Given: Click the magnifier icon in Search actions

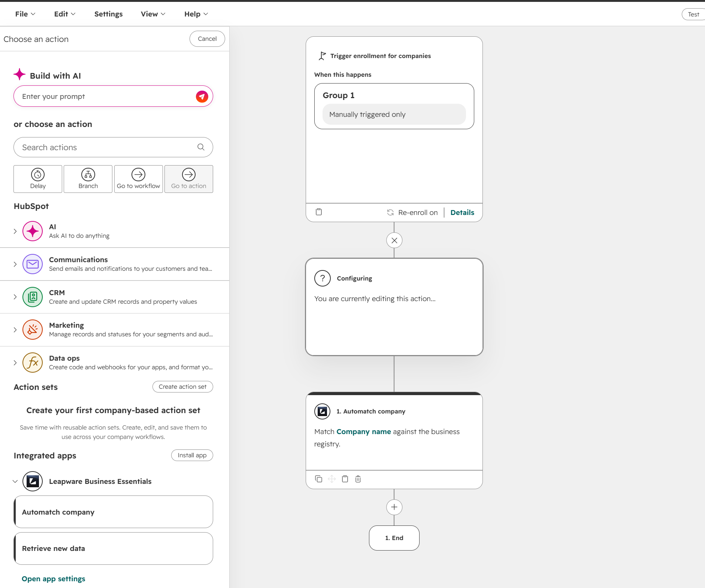Looking at the screenshot, I should click(x=201, y=147).
